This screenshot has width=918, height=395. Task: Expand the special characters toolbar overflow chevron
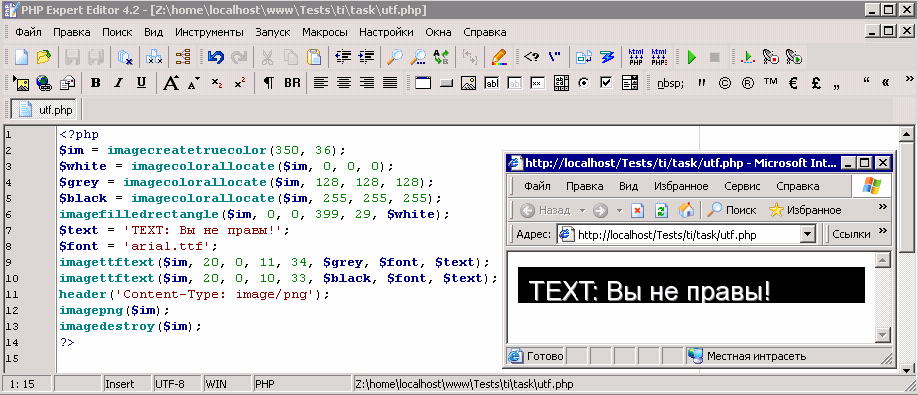[x=909, y=78]
